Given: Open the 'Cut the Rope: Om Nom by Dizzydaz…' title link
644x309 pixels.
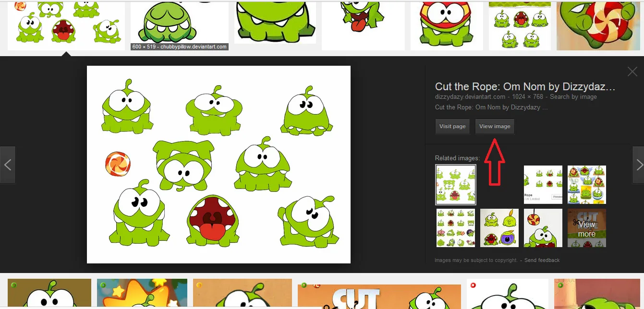Looking at the screenshot, I should pyautogui.click(x=525, y=87).
